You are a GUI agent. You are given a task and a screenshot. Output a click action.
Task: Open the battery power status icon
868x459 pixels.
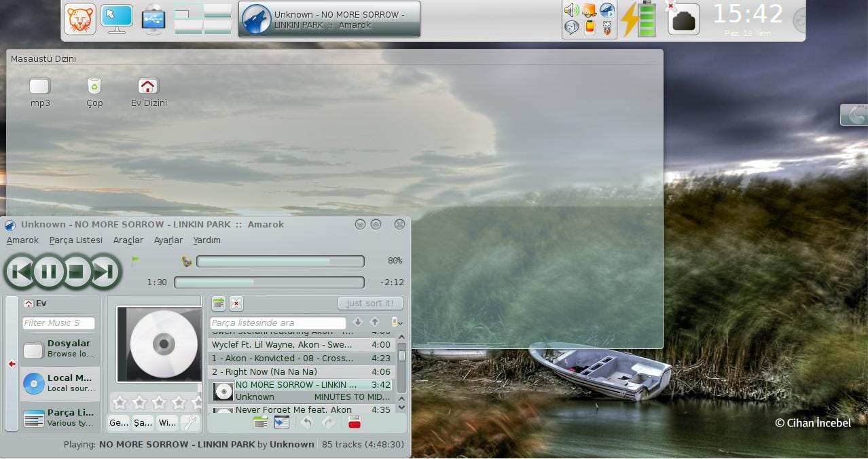coord(638,19)
